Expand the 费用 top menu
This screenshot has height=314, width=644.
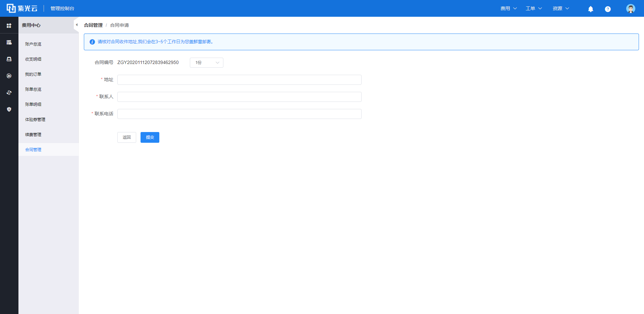[508, 8]
